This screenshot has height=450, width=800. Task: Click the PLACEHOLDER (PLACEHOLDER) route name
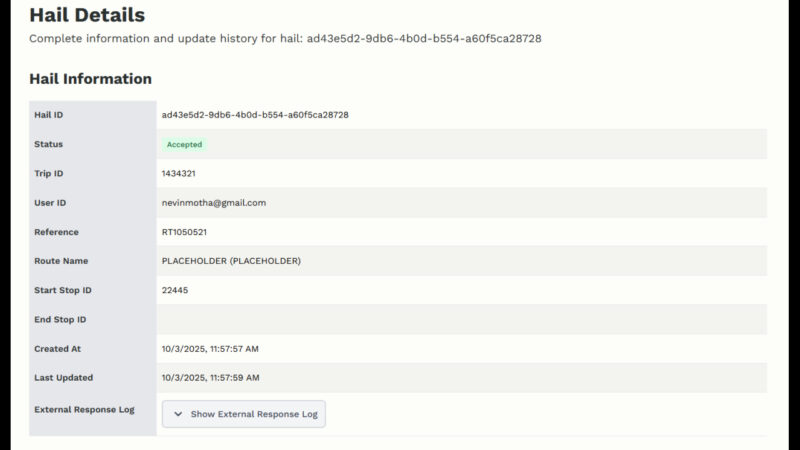(231, 261)
